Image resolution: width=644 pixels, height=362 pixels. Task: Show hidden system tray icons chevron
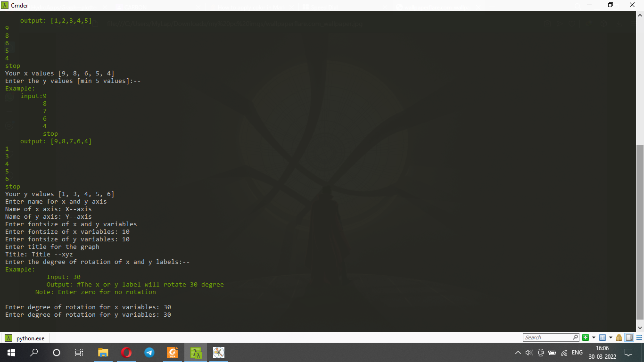[518, 353]
